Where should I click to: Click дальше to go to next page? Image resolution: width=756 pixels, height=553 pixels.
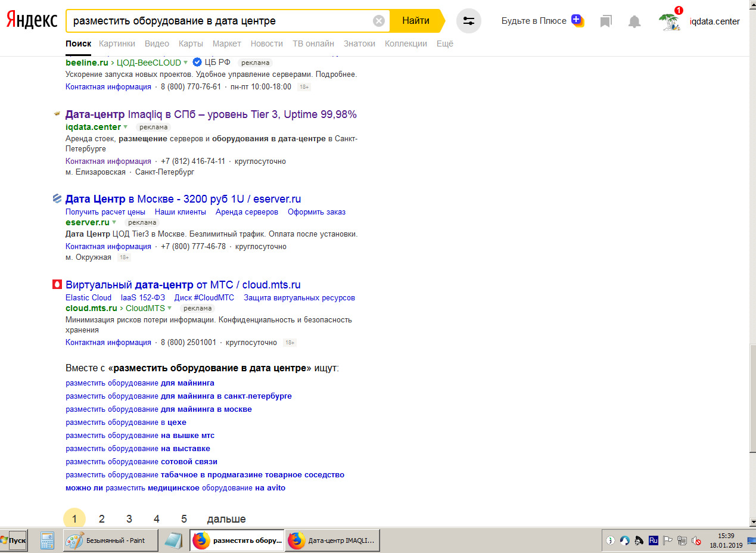coord(226,519)
